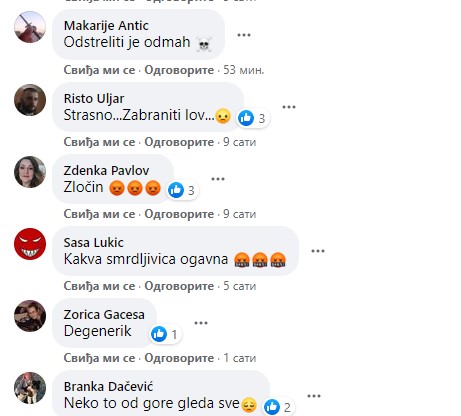View like reactions on Branka Dačević's comment
The image size is (461, 416).
[x=278, y=407]
